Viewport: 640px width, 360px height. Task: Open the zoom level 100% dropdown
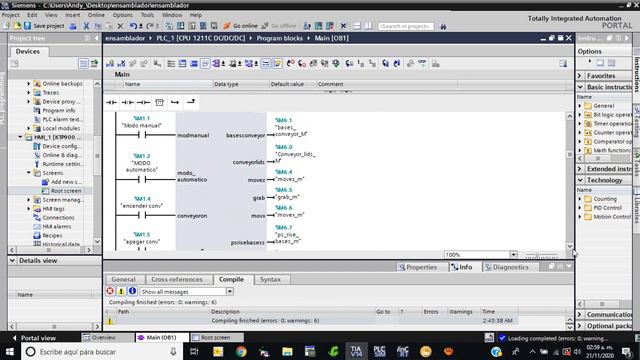pyautogui.click(x=513, y=255)
